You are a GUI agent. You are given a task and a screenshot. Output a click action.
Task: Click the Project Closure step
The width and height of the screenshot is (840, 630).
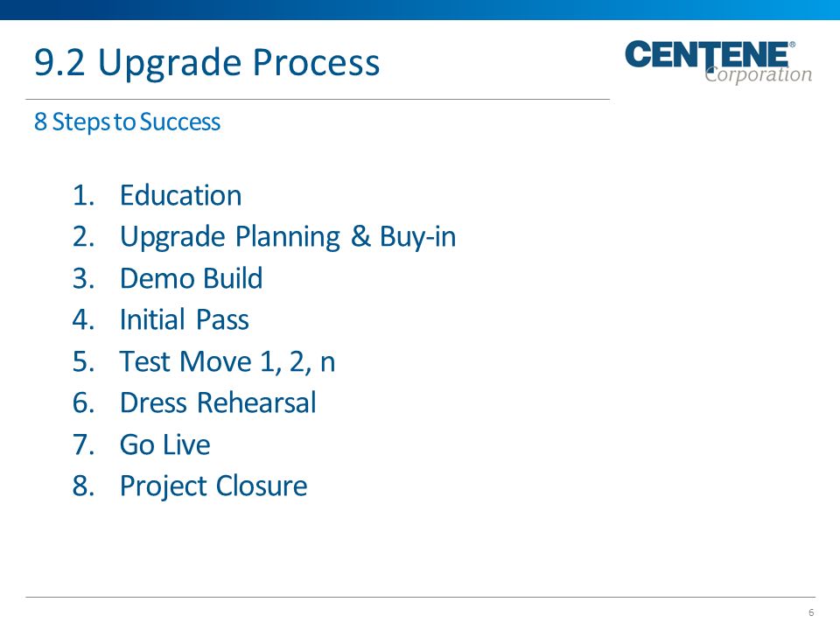click(213, 487)
